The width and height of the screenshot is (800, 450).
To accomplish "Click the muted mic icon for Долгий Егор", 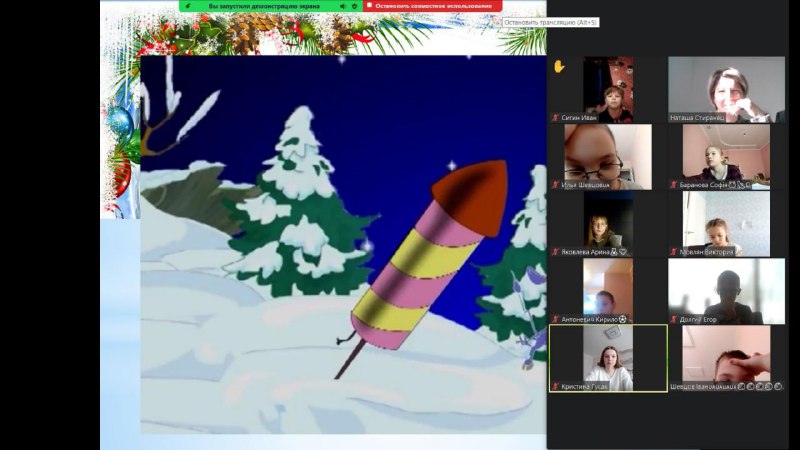I will point(674,320).
